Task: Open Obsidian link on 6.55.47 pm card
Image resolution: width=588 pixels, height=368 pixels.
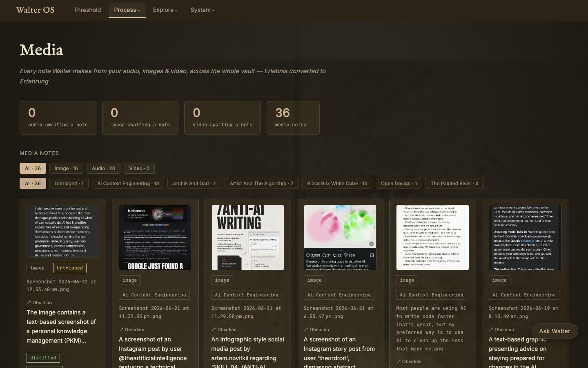Action: click(x=316, y=330)
